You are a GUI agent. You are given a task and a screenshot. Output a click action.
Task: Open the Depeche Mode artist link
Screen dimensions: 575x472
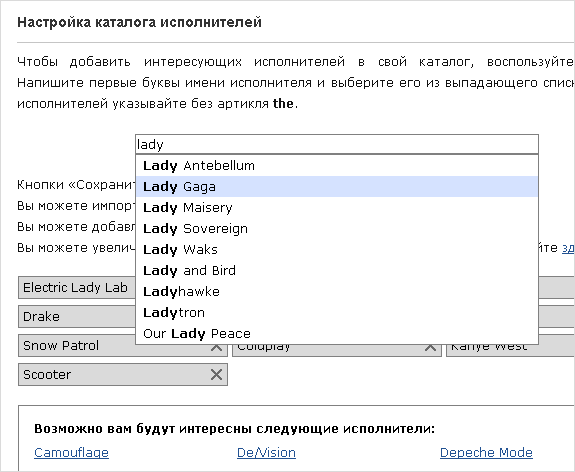point(486,453)
